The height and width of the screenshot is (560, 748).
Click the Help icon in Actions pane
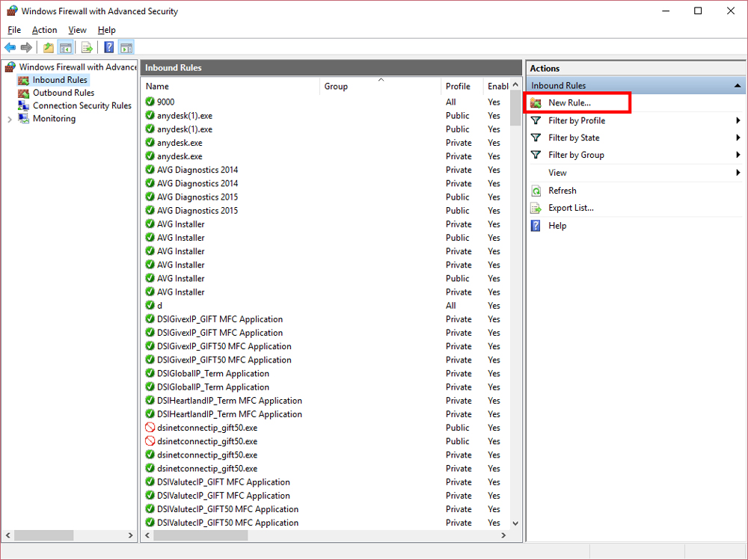[x=536, y=226]
